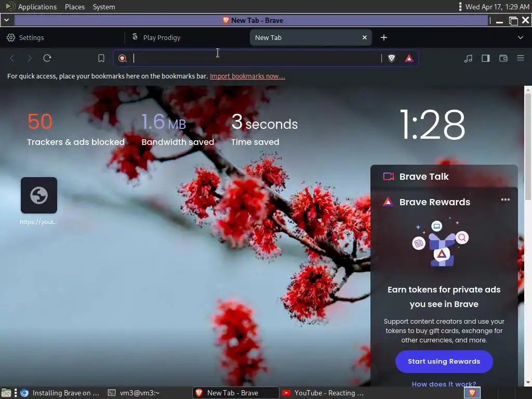Open the Applications menu
This screenshot has height=399, width=532.
point(32,7)
